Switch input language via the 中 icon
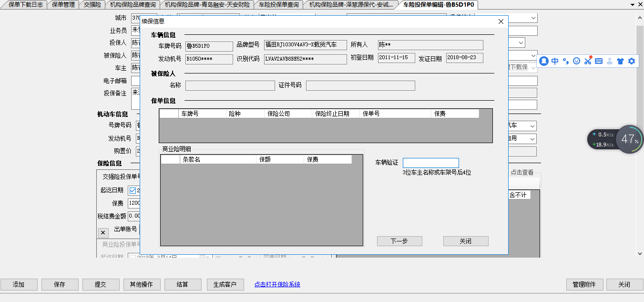The image size is (644, 302). [x=555, y=61]
